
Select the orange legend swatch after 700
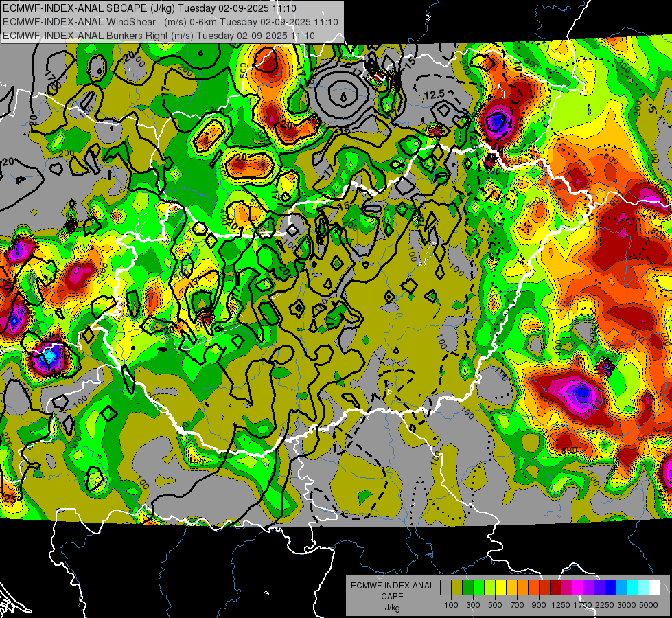pos(523,588)
